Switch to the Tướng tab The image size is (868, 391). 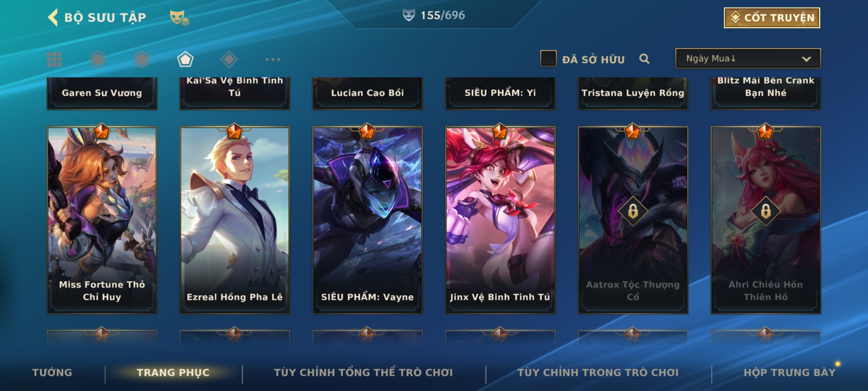click(52, 373)
